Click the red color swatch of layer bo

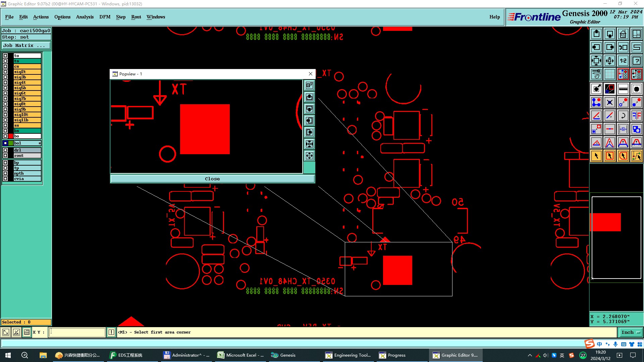pos(11,136)
